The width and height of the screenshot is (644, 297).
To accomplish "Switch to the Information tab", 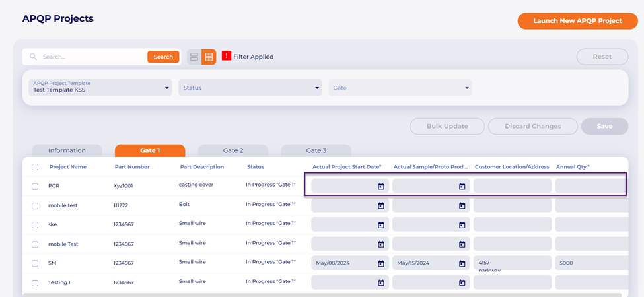I will pyautogui.click(x=67, y=150).
